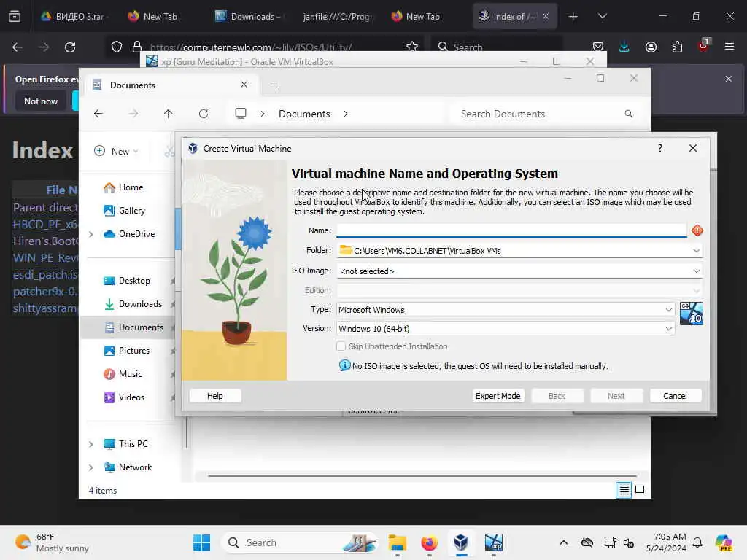
Task: Add new File Explorer tab
Action: tap(276, 85)
